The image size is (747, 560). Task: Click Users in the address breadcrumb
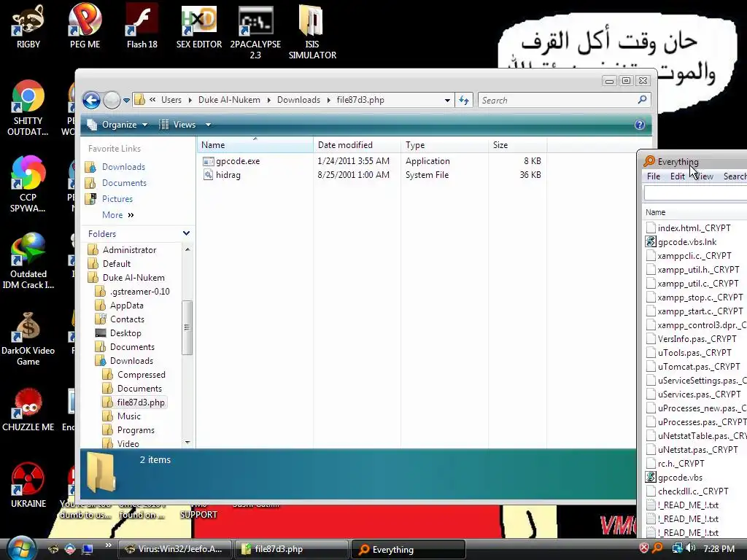coord(171,100)
